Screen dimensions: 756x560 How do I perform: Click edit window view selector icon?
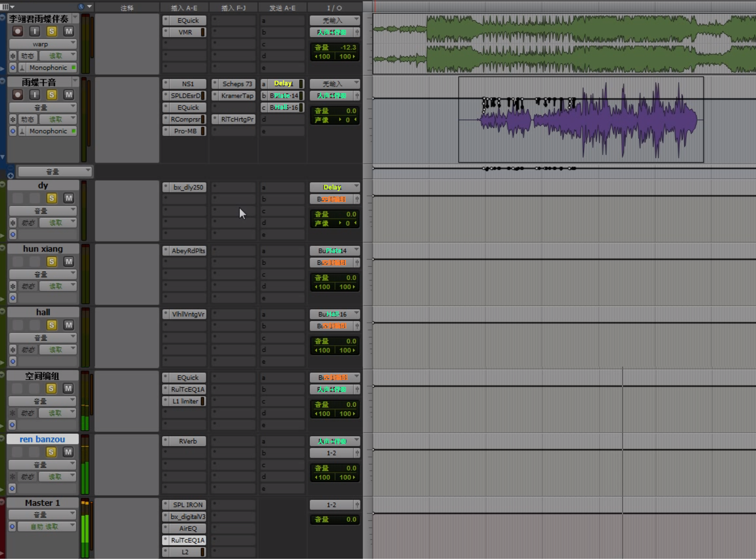point(5,6)
